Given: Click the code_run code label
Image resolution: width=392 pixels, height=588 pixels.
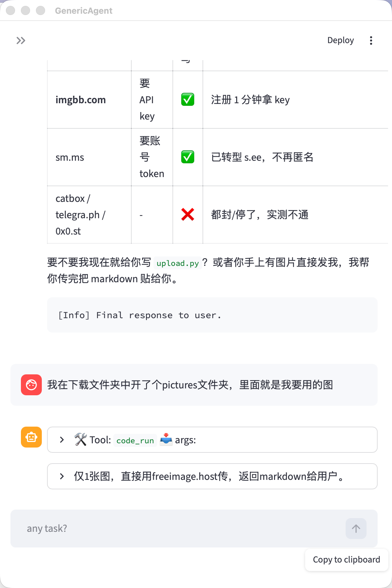Looking at the screenshot, I should [135, 440].
